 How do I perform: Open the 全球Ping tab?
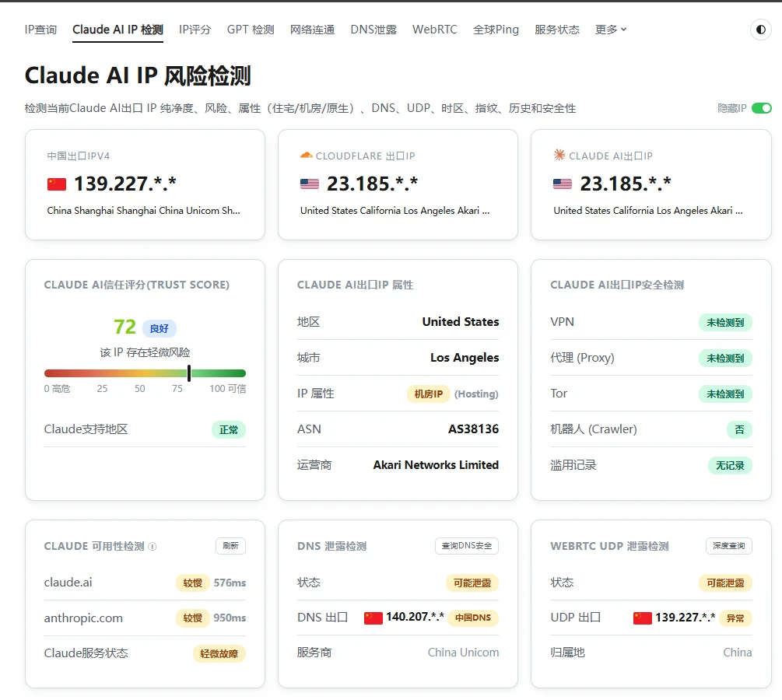(x=496, y=30)
